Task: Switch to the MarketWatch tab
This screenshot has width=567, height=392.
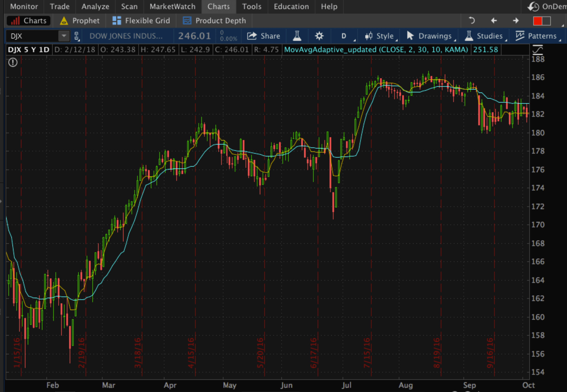Action: click(172, 7)
